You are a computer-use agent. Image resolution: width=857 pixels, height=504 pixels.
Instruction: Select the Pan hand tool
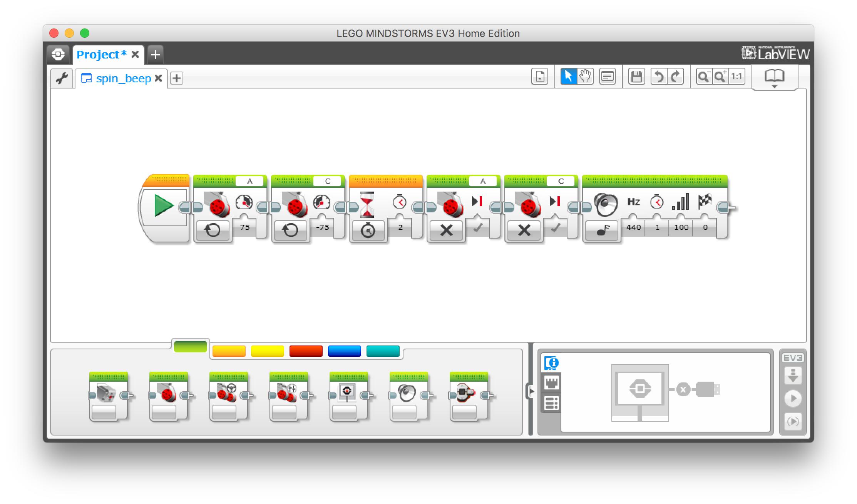(x=585, y=77)
